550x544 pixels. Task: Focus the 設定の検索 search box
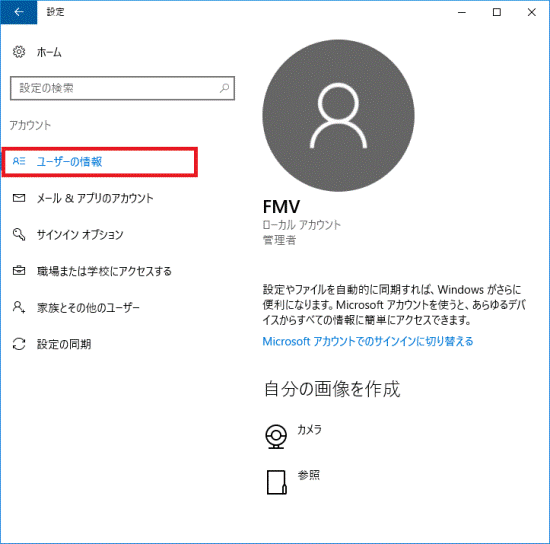(x=122, y=88)
